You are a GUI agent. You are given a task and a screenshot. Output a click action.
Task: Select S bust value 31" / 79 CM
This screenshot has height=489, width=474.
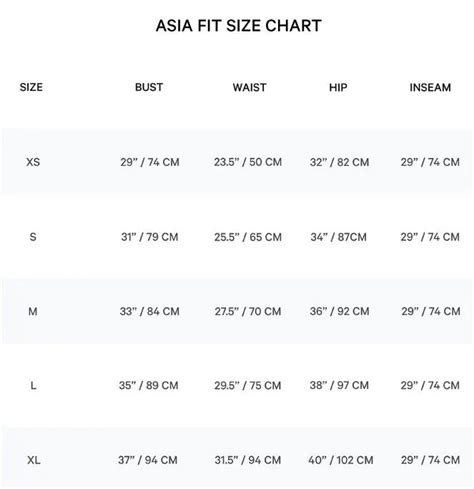(150, 237)
